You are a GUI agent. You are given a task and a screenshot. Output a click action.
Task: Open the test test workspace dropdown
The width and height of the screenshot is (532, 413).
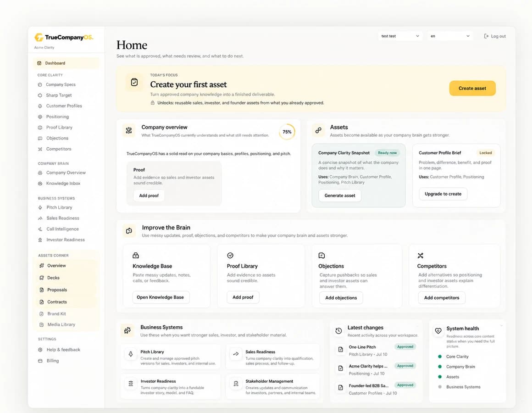tap(400, 36)
